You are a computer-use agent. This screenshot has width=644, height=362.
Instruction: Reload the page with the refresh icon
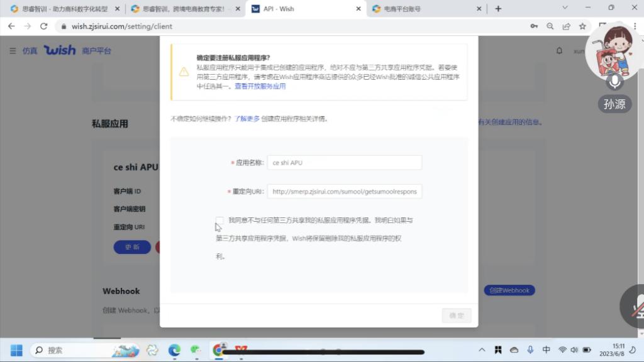(x=44, y=26)
